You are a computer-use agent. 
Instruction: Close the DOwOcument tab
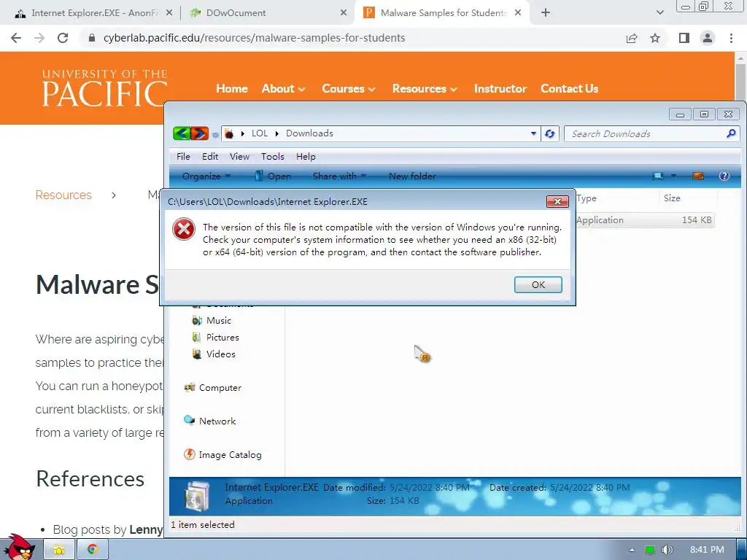[344, 13]
